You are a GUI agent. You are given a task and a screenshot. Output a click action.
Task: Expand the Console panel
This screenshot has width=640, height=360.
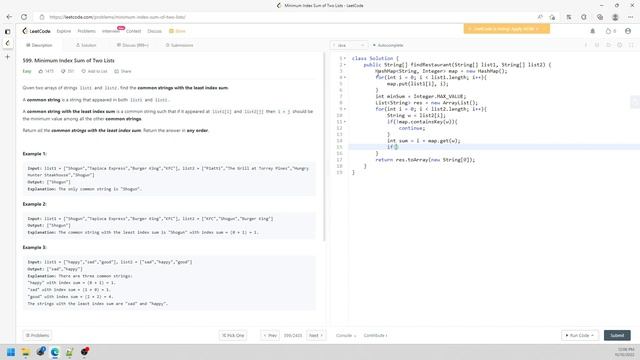coord(346,336)
